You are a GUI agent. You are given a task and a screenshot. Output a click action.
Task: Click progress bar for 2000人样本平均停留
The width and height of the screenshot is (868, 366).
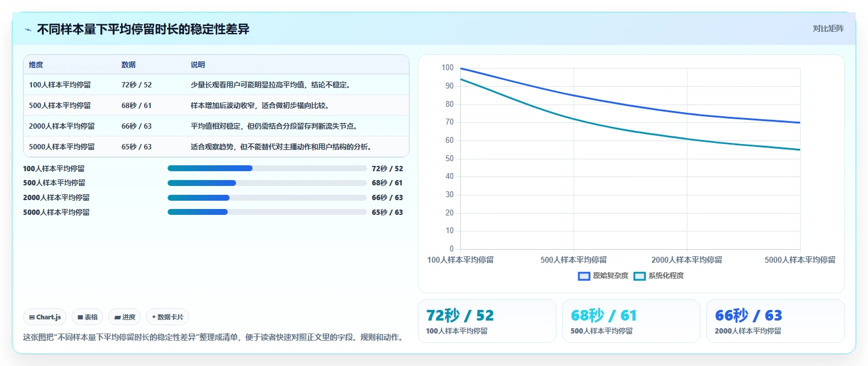coord(267,198)
